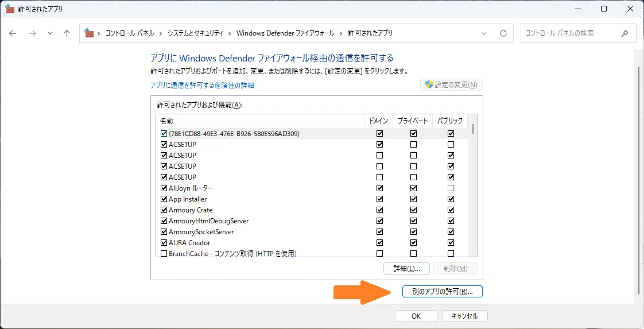Click the キャンセル button
The height and width of the screenshot is (329, 644).
464,316
